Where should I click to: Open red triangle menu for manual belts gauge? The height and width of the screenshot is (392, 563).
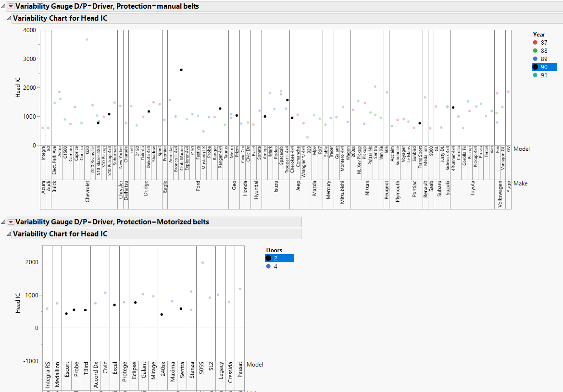click(x=11, y=6)
